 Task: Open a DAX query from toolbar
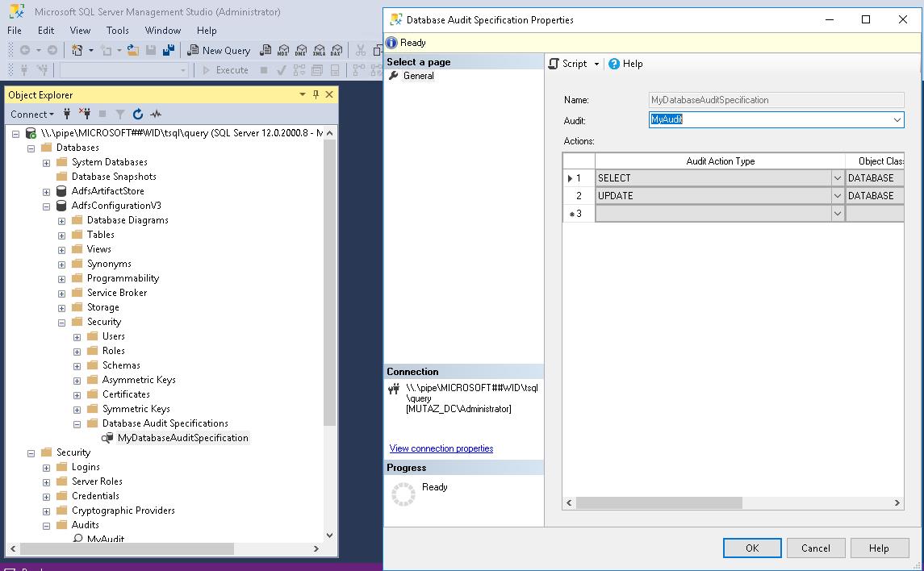pos(337,51)
